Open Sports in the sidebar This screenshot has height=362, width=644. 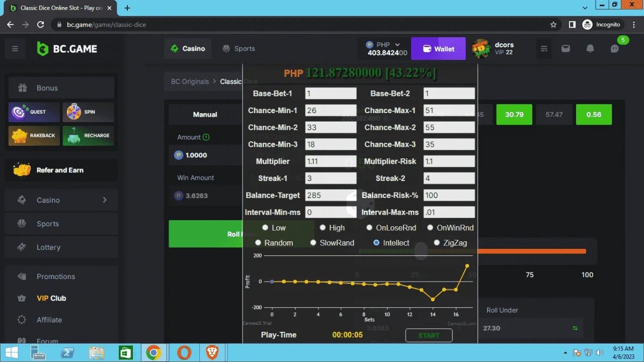tap(61, 224)
